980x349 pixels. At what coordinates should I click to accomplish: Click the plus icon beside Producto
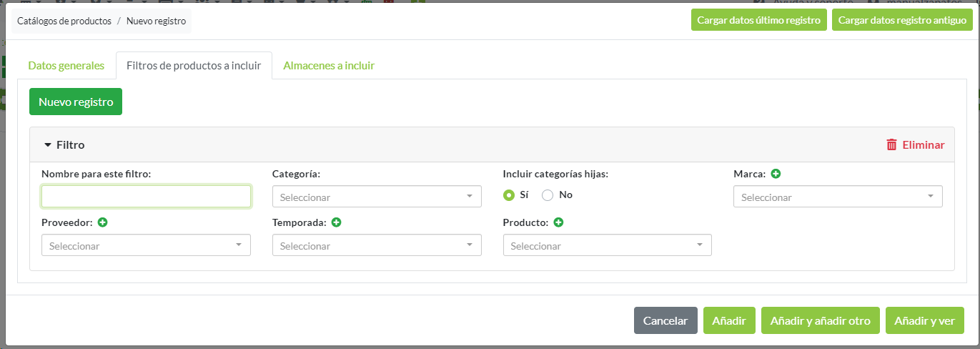click(558, 222)
